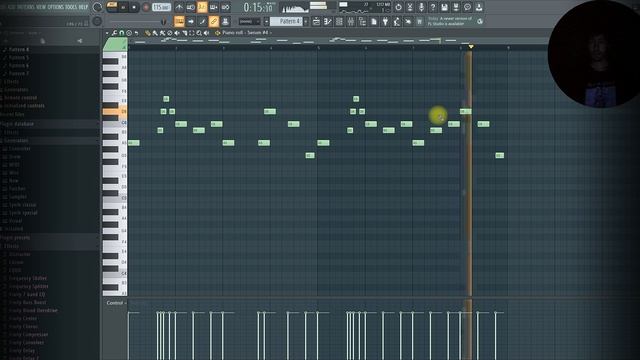
Task: Click the newer version available message
Action: [450, 21]
